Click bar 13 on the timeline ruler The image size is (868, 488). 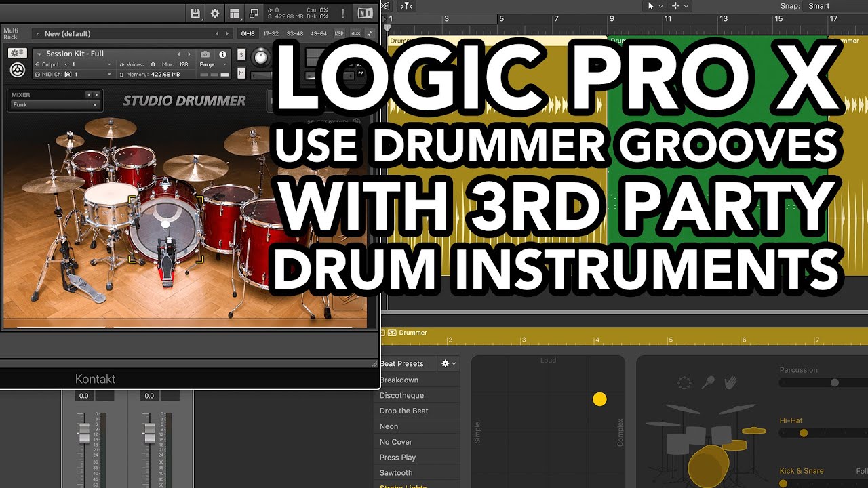point(724,18)
